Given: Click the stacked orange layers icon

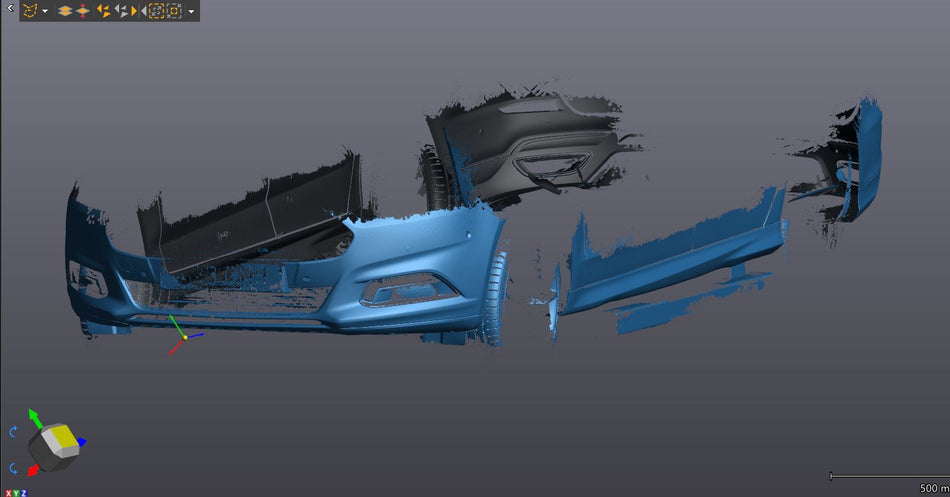Looking at the screenshot, I should 65,11.
